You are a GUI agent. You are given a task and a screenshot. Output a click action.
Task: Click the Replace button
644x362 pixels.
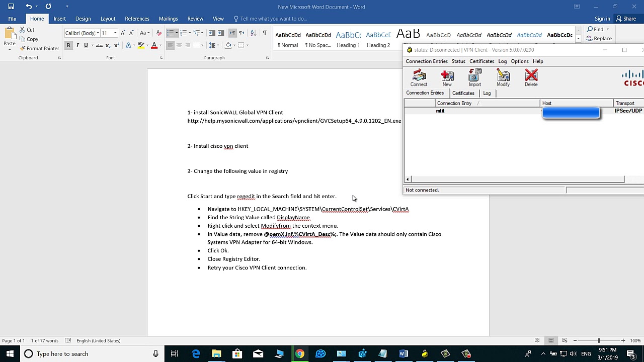pos(599,39)
